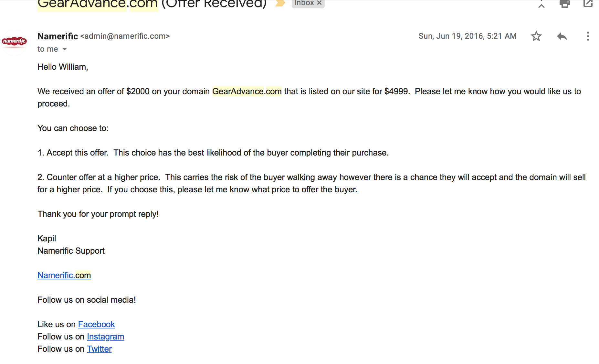Open the three-dot More options menu
The width and height of the screenshot is (599, 364).
coord(588,36)
